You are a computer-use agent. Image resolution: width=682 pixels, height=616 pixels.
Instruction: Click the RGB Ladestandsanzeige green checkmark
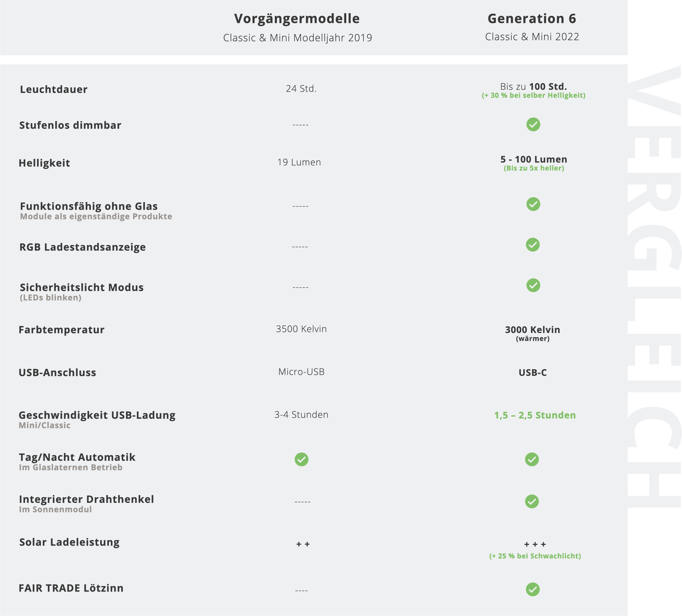(x=533, y=245)
